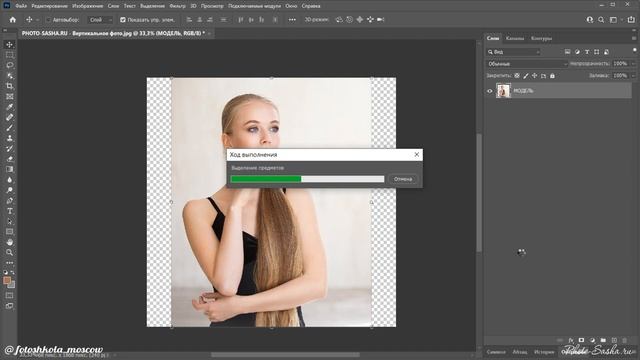Select the Gradient tool

pos(9,169)
